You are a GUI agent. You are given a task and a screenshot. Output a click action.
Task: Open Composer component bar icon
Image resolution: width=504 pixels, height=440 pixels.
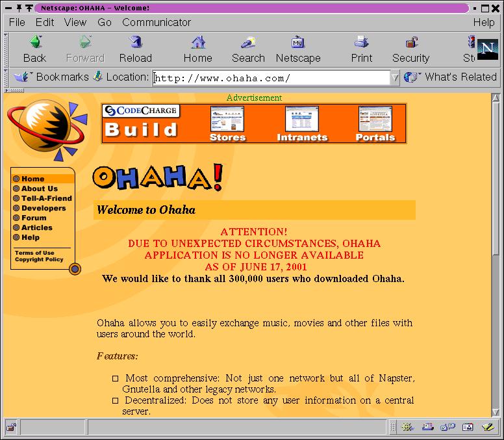tap(488, 427)
